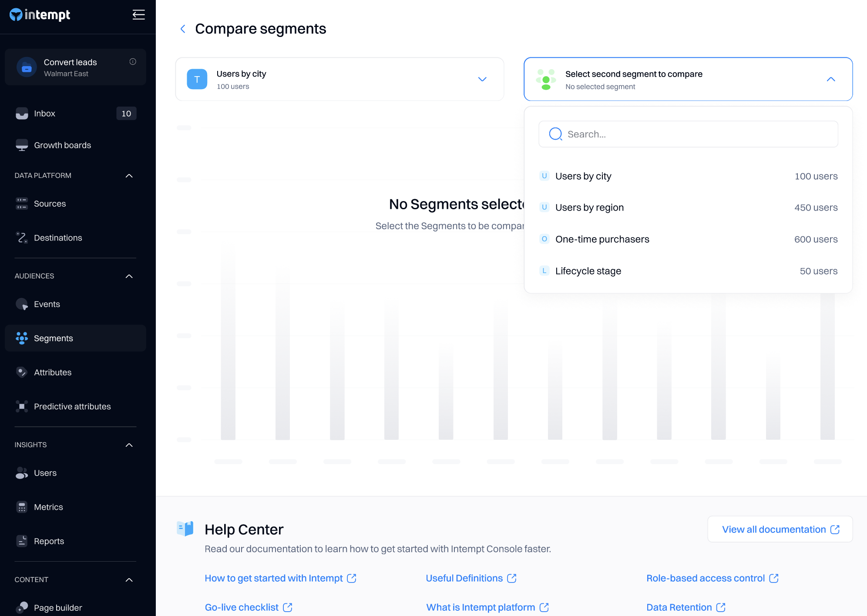Open the Inbox sidebar item
Screen dimensions: 867x616
click(x=44, y=114)
